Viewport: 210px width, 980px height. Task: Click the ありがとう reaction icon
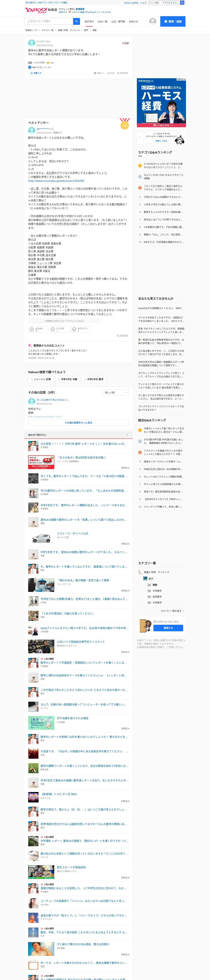(74, 329)
